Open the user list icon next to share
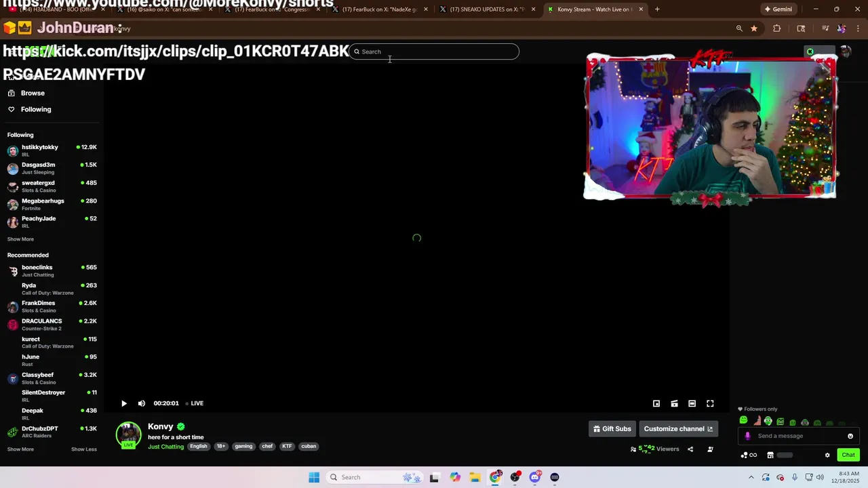 710,449
